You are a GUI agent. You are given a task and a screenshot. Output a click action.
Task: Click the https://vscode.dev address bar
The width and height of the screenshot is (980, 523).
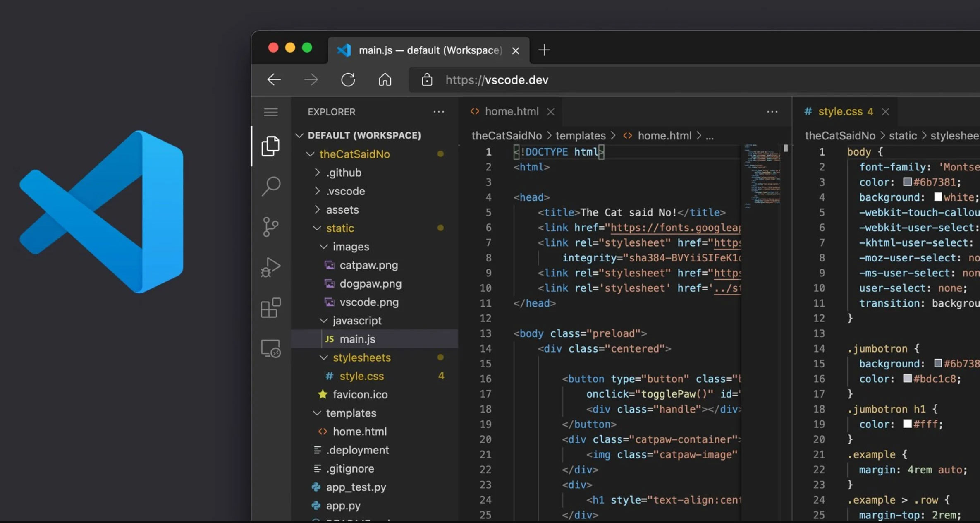pyautogui.click(x=497, y=79)
